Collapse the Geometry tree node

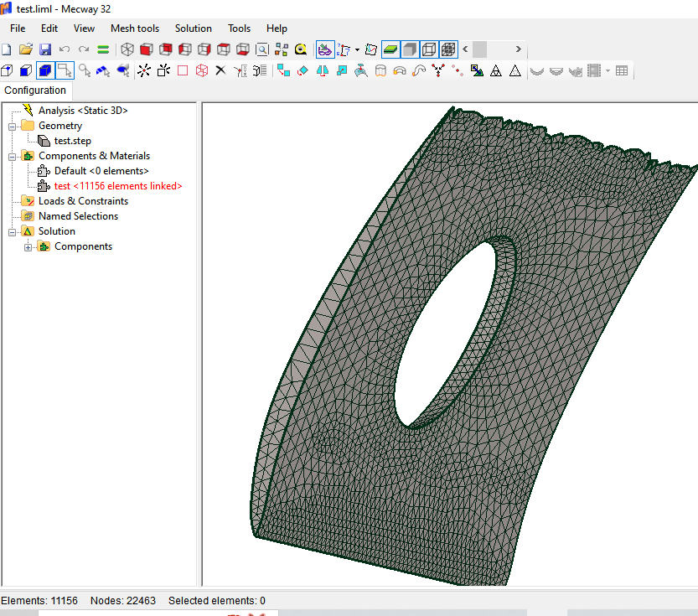(x=13, y=126)
